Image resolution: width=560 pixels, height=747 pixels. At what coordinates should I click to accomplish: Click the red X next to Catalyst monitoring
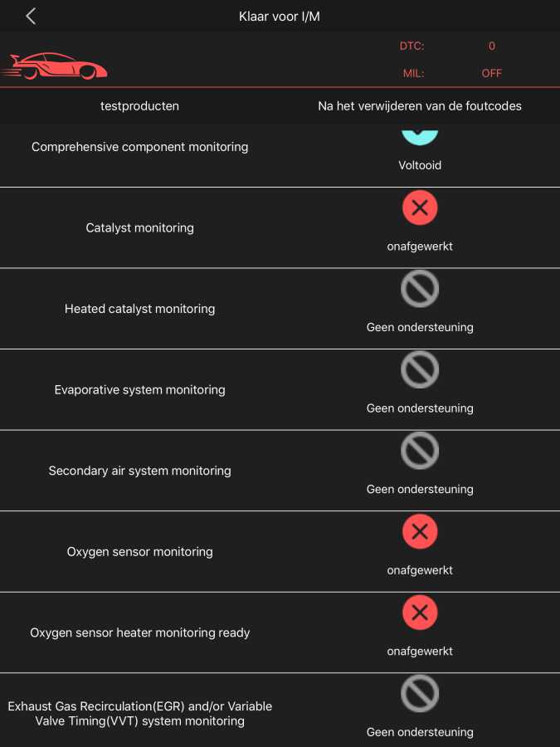(x=420, y=208)
